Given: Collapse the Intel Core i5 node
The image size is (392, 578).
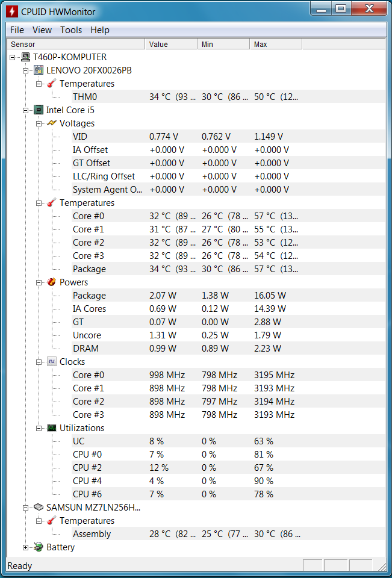Looking at the screenshot, I should tap(25, 110).
